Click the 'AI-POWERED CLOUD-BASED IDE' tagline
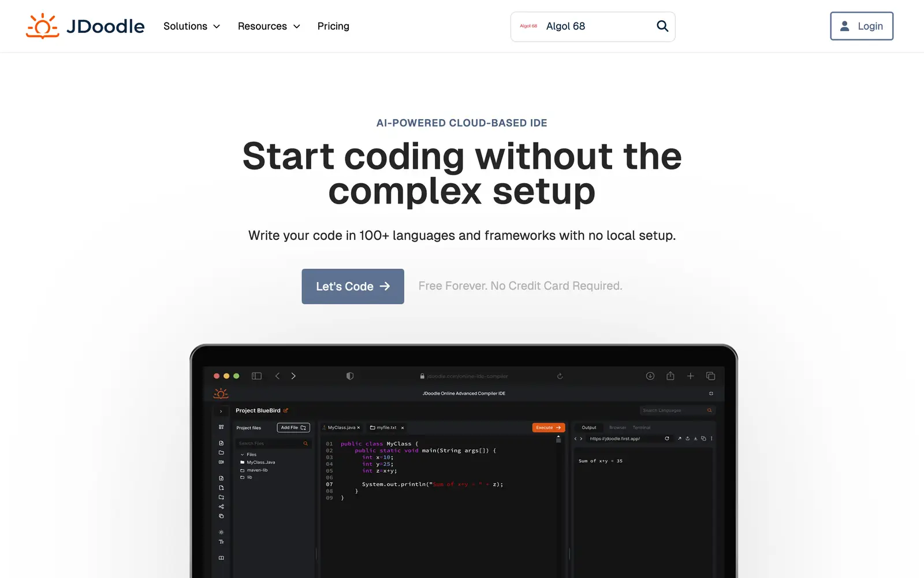 [x=462, y=123]
